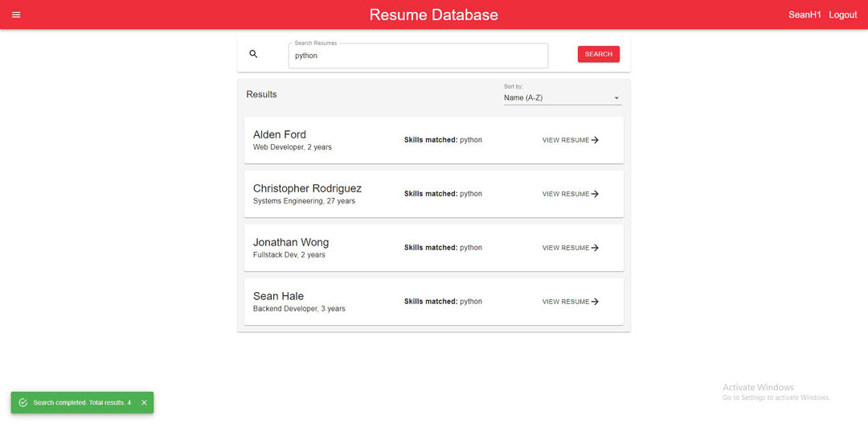Select the Sean Hale name
The image size is (868, 424).
click(x=278, y=296)
